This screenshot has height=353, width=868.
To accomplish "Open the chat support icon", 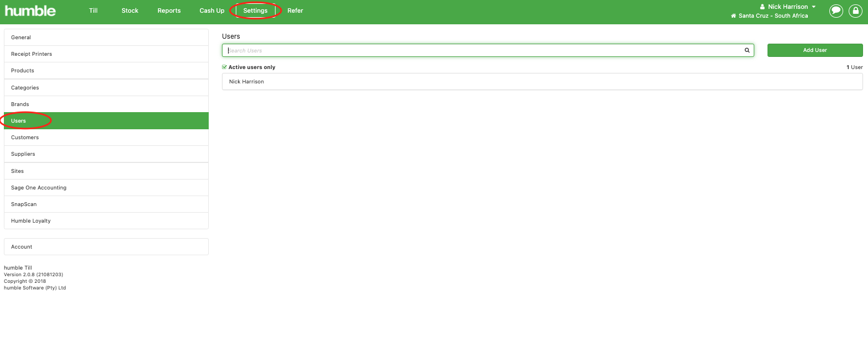I will point(837,10).
